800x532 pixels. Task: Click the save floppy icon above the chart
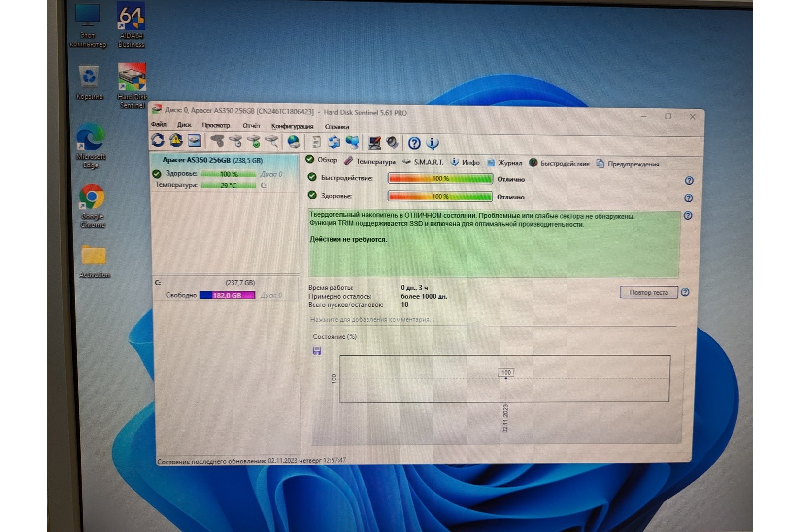pos(317,351)
